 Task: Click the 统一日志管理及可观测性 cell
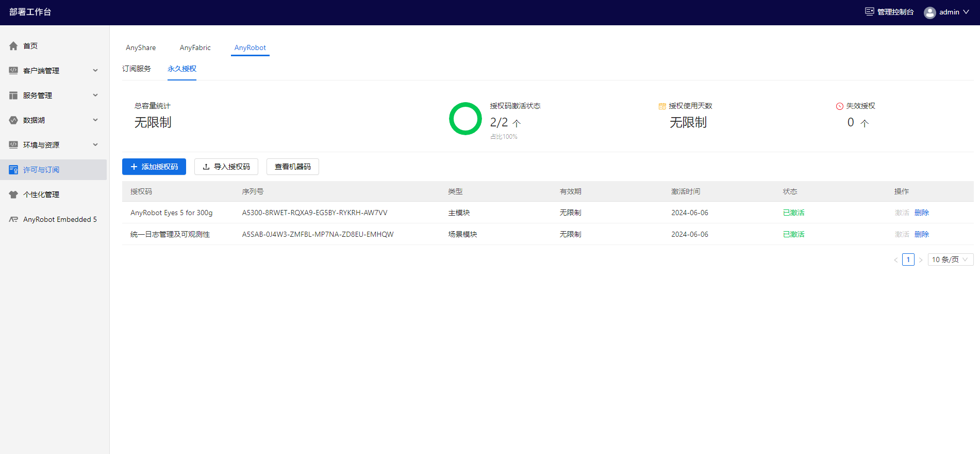tap(170, 234)
